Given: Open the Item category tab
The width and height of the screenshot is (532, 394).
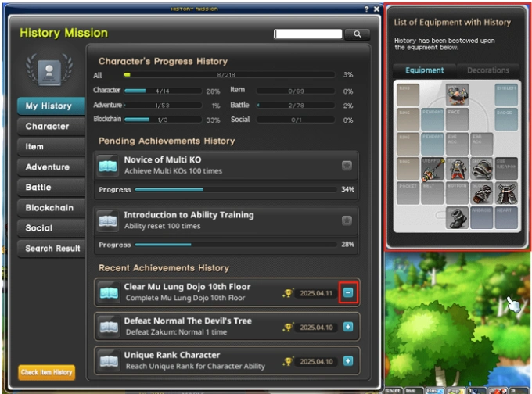Looking at the screenshot, I should [x=51, y=146].
